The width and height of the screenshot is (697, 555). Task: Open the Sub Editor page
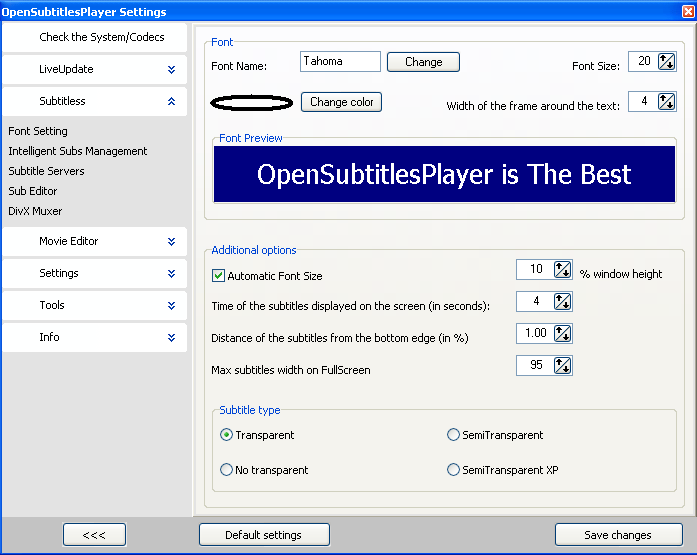32,191
